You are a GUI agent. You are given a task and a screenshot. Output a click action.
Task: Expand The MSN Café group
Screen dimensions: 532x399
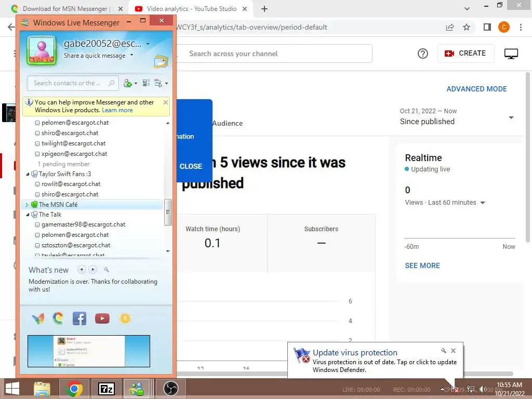point(27,205)
